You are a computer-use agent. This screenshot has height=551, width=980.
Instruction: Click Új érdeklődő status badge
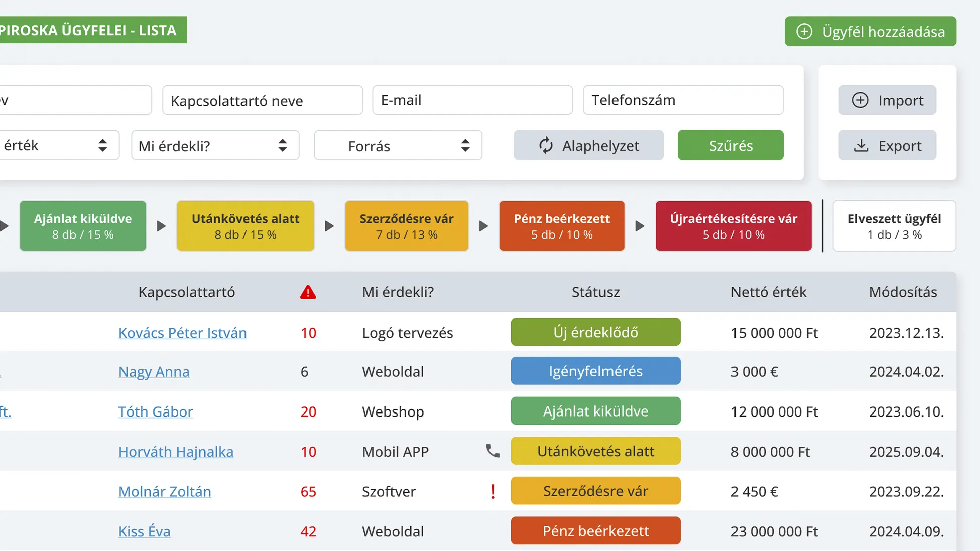point(595,332)
